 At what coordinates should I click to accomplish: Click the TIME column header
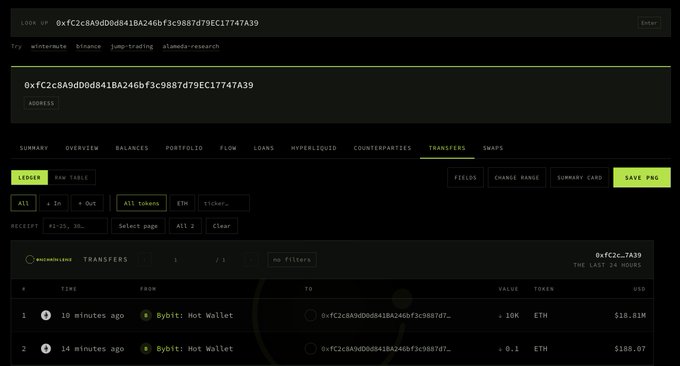pyautogui.click(x=69, y=289)
